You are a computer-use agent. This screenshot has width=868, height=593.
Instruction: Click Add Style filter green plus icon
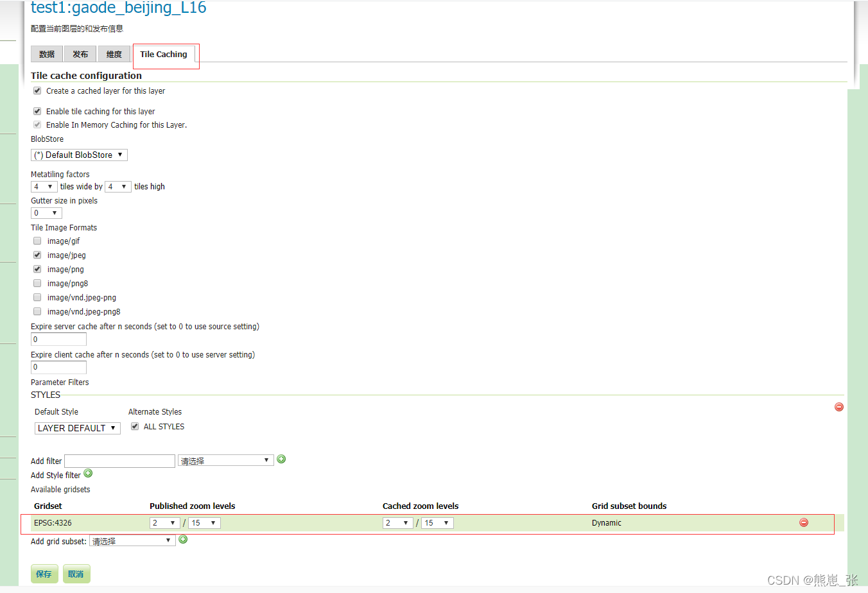click(88, 473)
